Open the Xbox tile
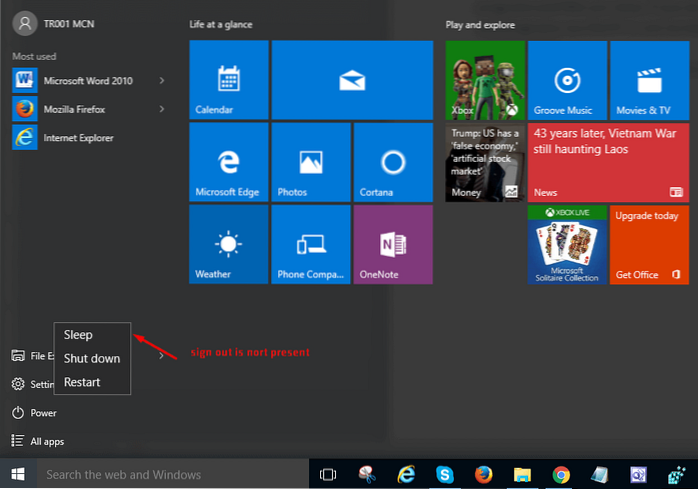The image size is (698, 489). pyautogui.click(x=485, y=78)
